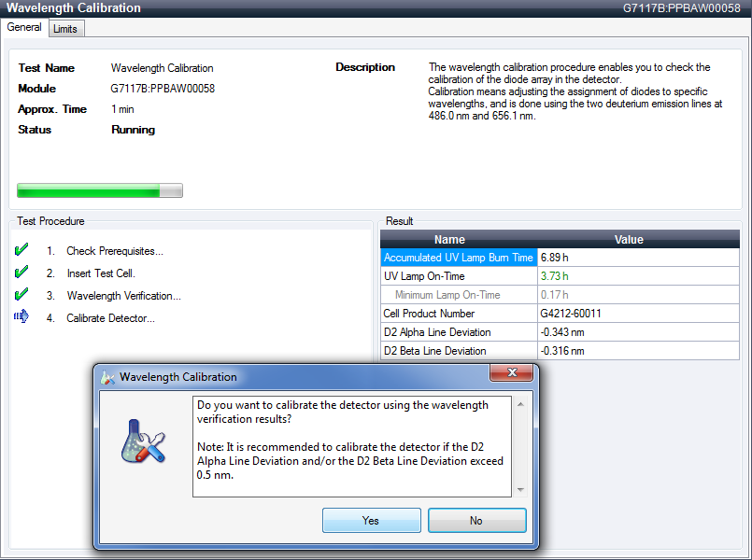Select the D2 Beta Line Deviation row
This screenshot has height=560, width=752.
click(x=560, y=351)
